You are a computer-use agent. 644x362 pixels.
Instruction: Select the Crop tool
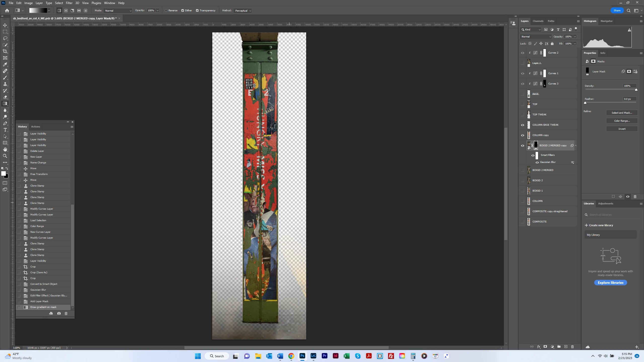pos(5,51)
